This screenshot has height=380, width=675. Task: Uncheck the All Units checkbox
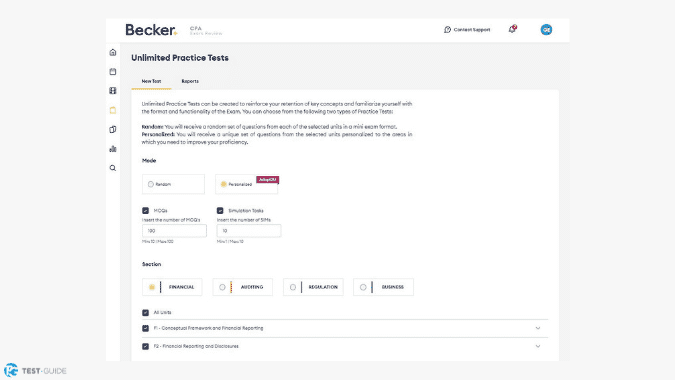tap(146, 312)
